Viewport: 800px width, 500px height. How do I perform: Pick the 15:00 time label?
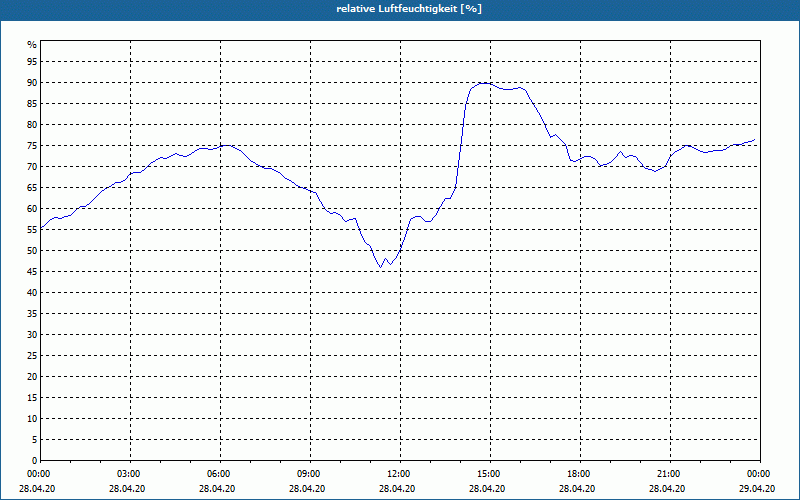[487, 474]
